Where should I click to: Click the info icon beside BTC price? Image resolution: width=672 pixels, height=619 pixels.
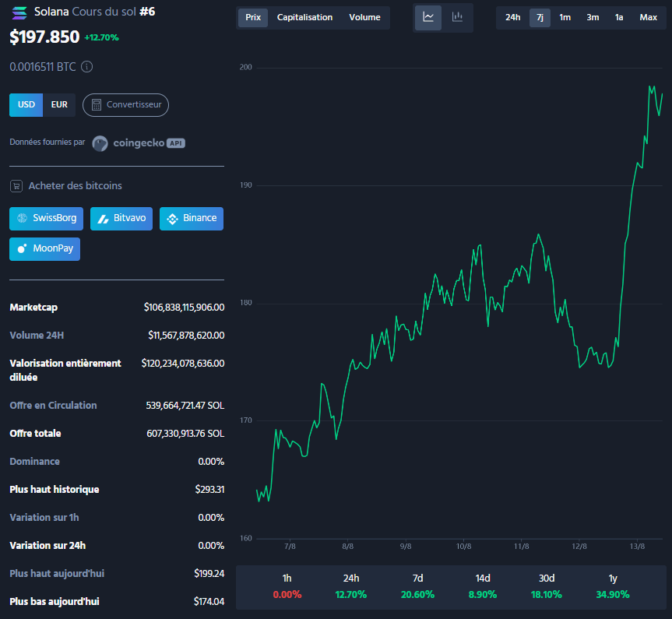click(87, 67)
